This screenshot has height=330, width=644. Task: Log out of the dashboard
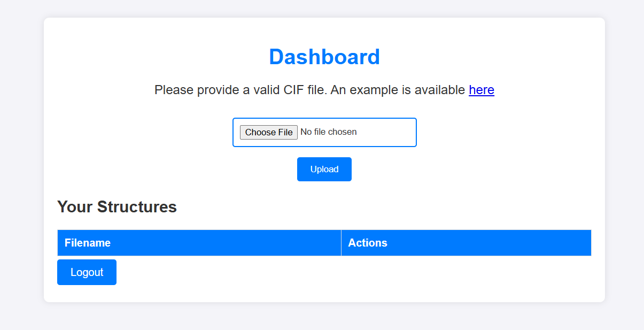[87, 272]
